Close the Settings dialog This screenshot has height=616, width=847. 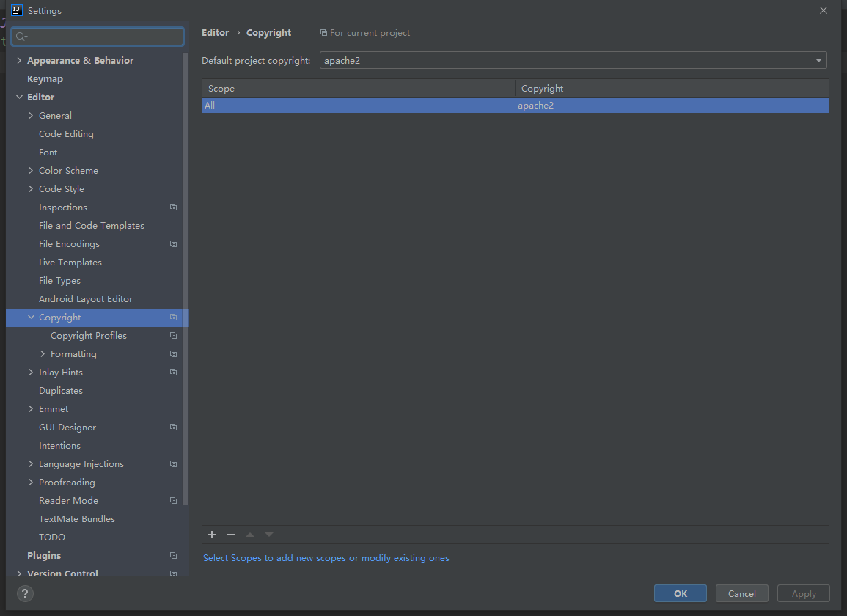pos(824,10)
